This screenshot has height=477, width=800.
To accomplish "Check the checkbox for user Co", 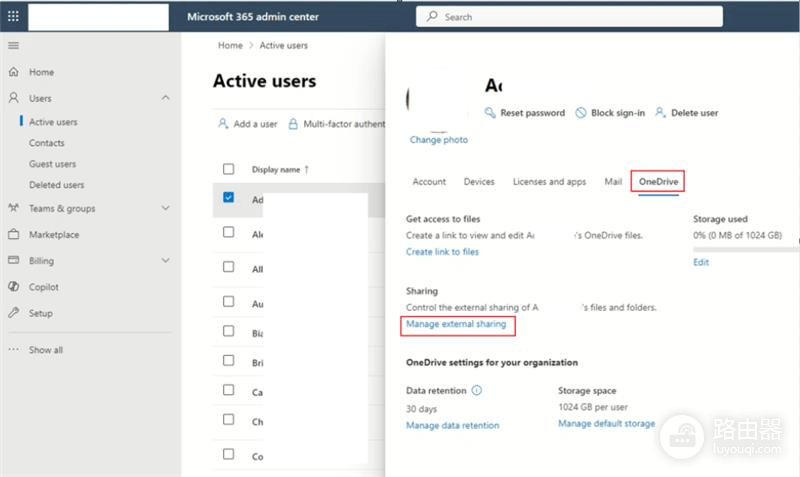I will (229, 454).
